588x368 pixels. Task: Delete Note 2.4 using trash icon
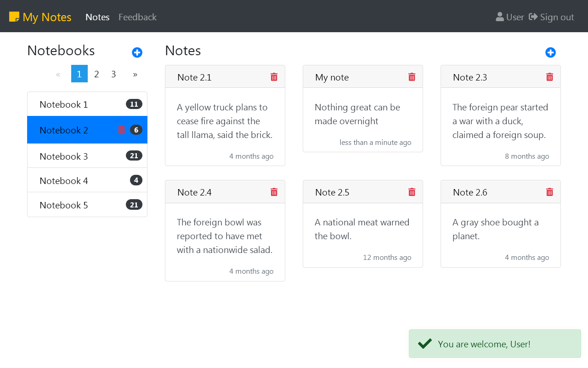[x=274, y=192]
